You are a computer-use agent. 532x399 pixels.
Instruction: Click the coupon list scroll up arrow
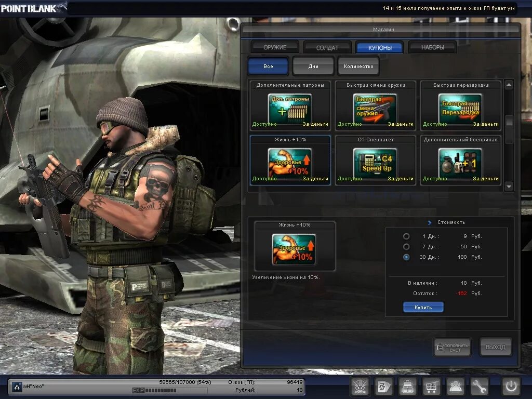click(x=509, y=85)
